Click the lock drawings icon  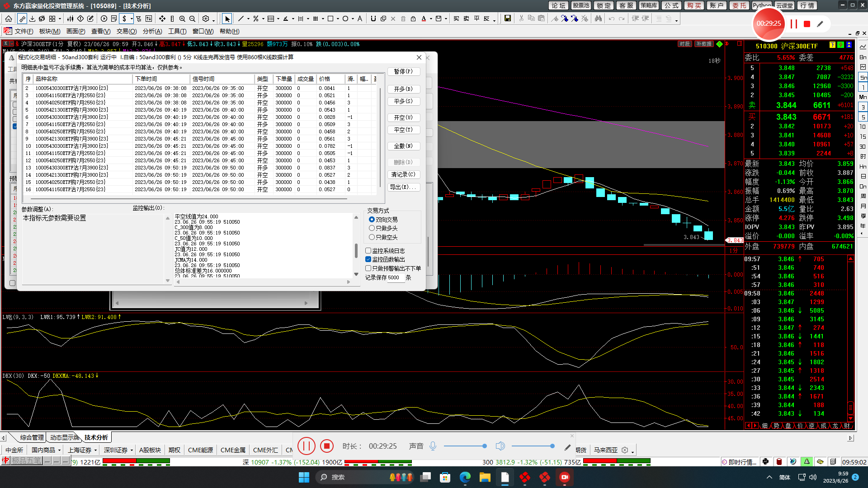[x=413, y=19]
